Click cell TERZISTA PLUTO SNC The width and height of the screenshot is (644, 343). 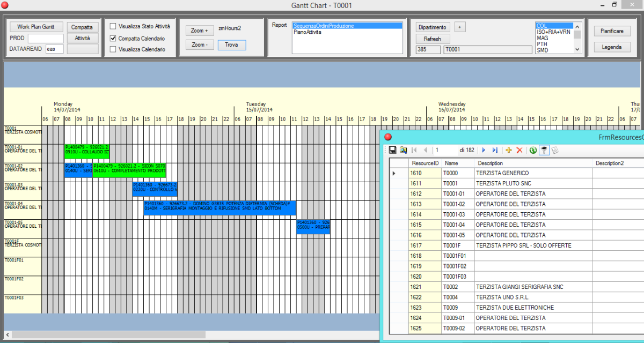pyautogui.click(x=533, y=183)
